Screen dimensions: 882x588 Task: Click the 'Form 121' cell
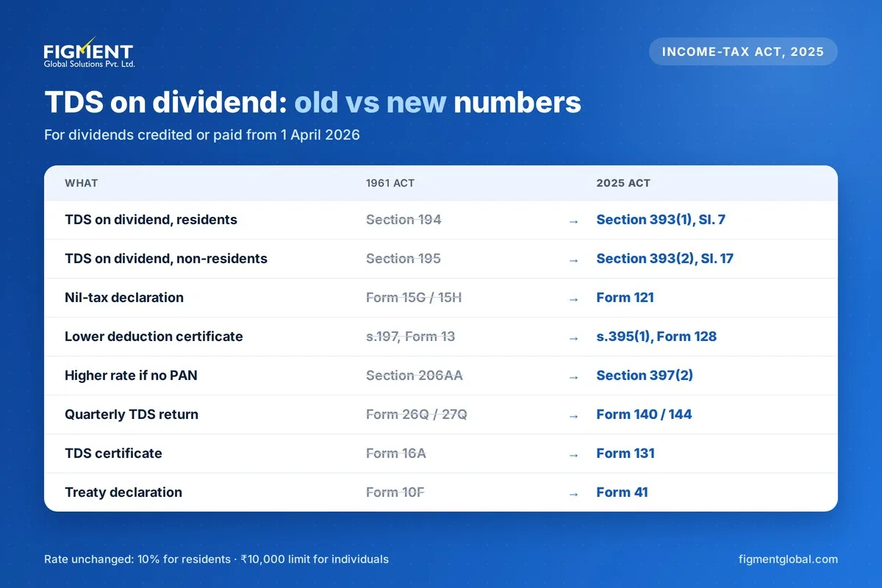point(625,298)
